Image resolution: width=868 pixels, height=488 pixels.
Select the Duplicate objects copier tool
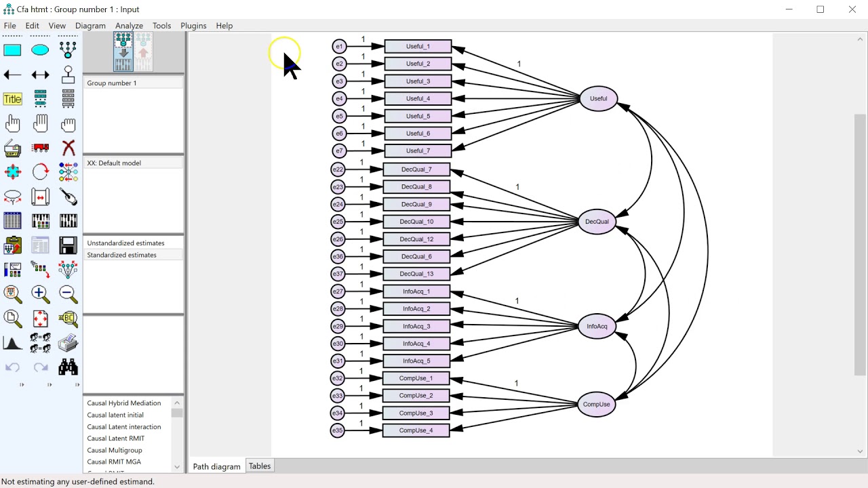coord(12,148)
